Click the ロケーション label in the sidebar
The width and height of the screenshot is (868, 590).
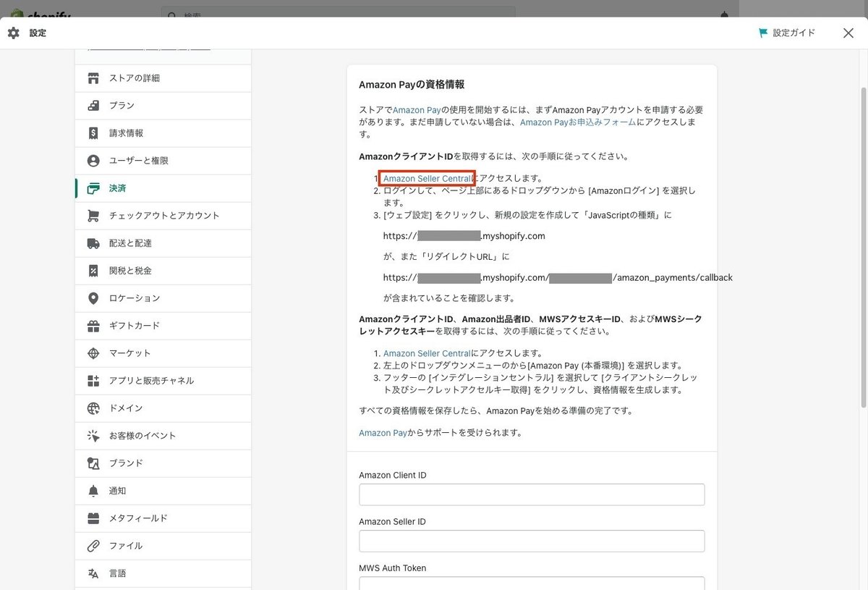135,298
